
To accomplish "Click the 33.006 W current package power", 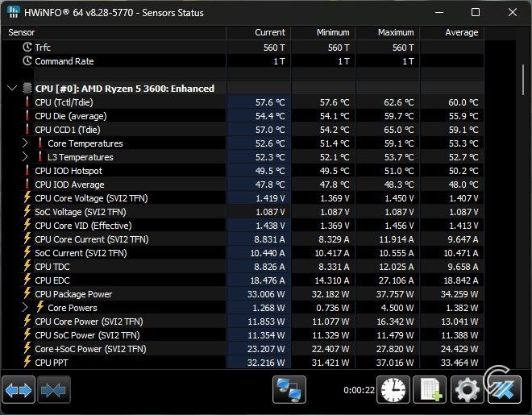I will 266,294.
